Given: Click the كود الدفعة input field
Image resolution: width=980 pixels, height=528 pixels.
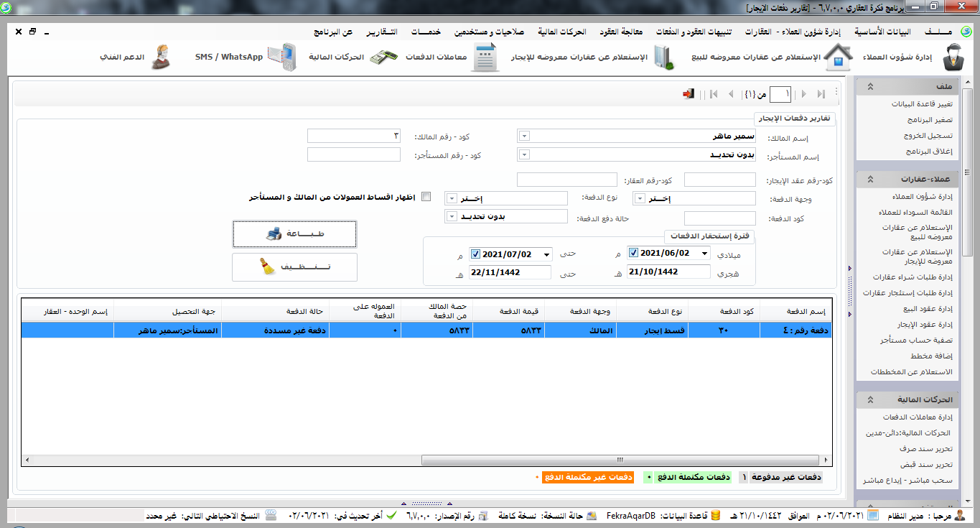Looking at the screenshot, I should coord(719,218).
